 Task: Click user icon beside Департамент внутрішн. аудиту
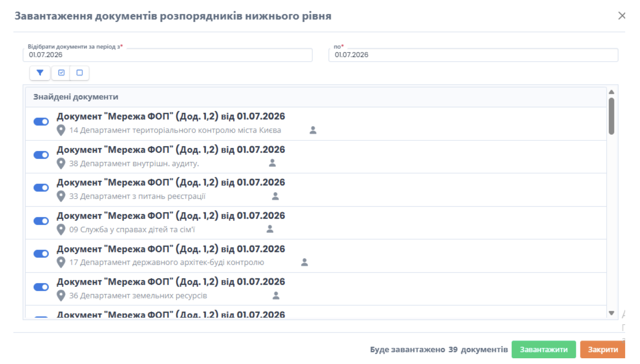click(x=272, y=163)
